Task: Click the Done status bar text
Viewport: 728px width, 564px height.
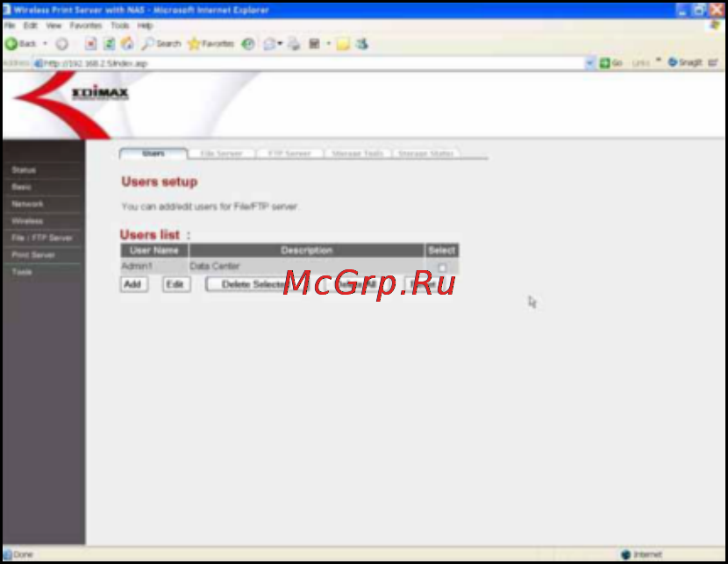Action: pos(23,554)
